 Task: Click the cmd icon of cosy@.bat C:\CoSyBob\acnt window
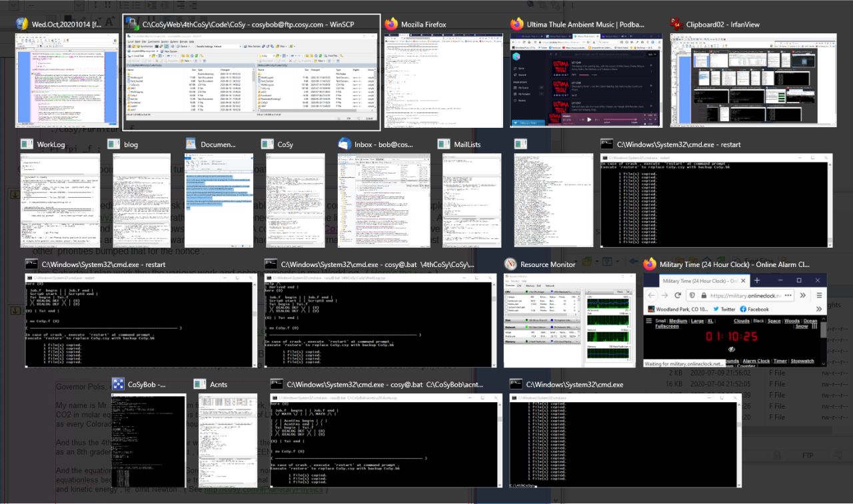[276, 384]
